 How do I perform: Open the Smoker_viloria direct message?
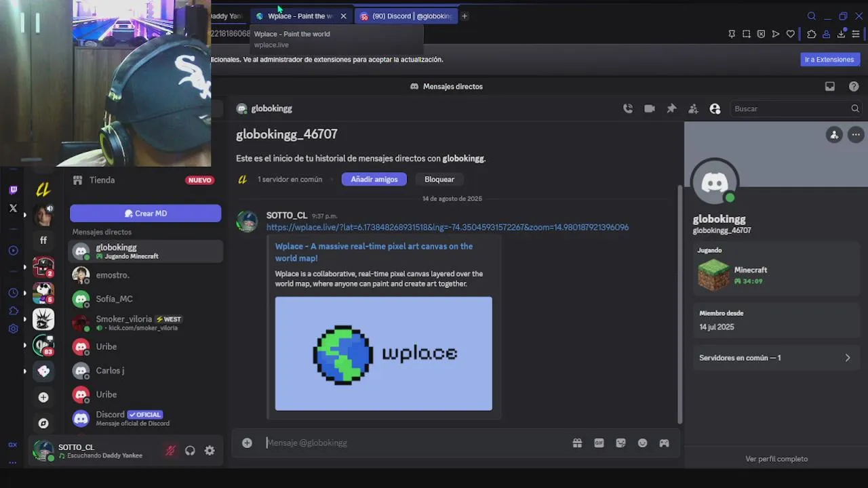(145, 323)
